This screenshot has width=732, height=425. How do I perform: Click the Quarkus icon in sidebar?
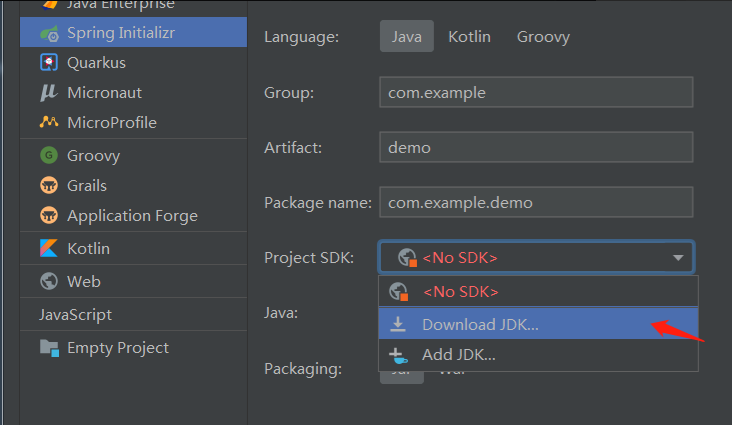(x=49, y=63)
